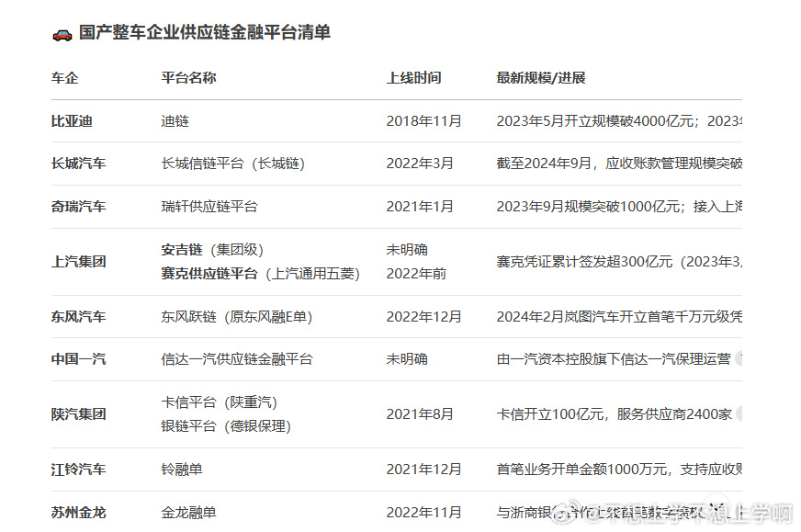801x532 pixels.
Task: Select the 上汽集团 row name cell
Action: (79, 262)
